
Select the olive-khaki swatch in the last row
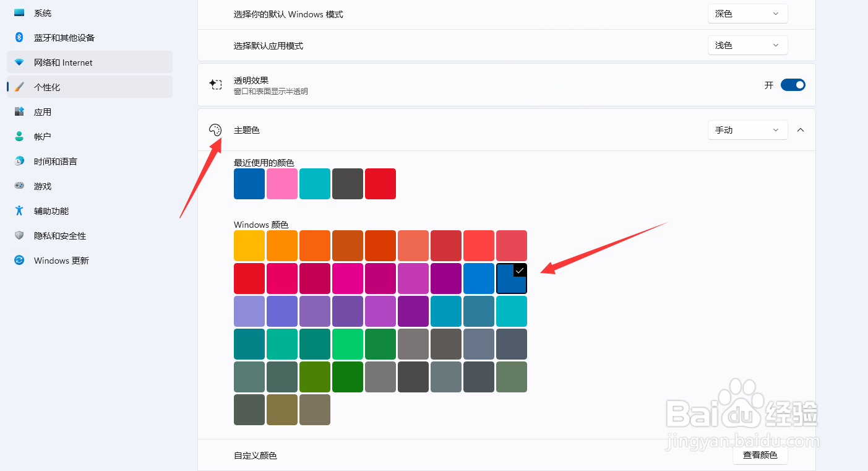click(282, 410)
